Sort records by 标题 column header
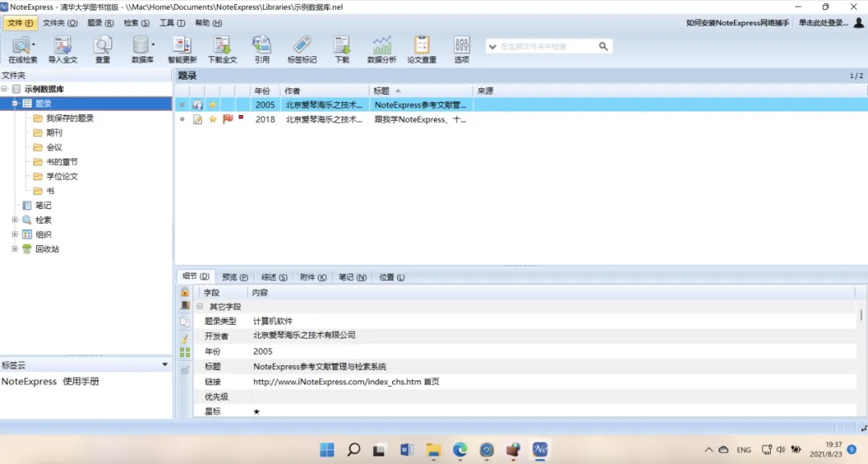The width and height of the screenshot is (868, 464). point(420,91)
